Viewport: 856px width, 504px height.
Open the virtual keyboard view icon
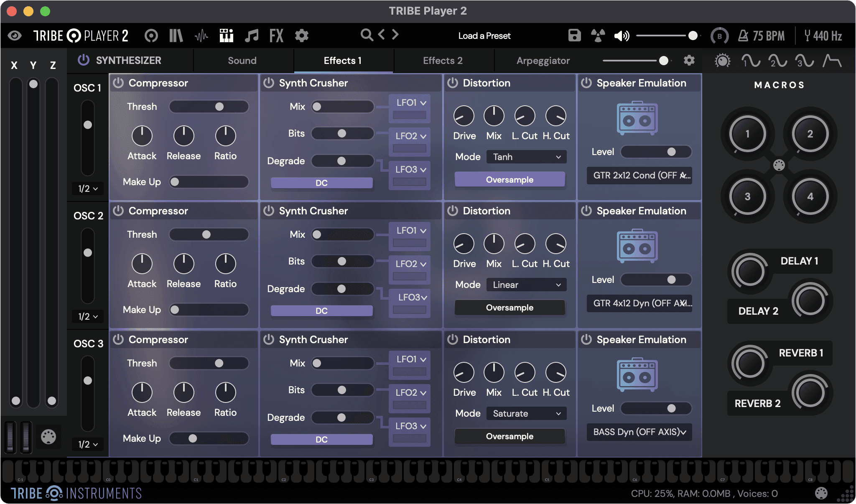click(226, 35)
